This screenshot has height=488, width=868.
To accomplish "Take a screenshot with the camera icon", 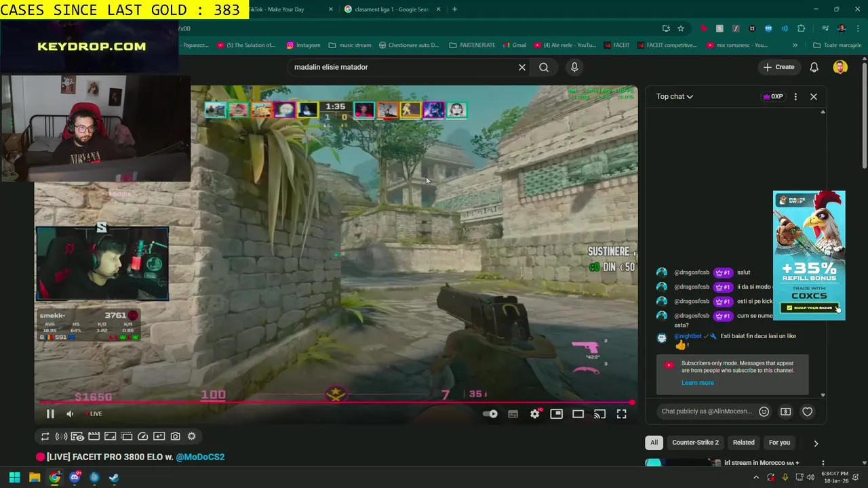I will (x=175, y=436).
